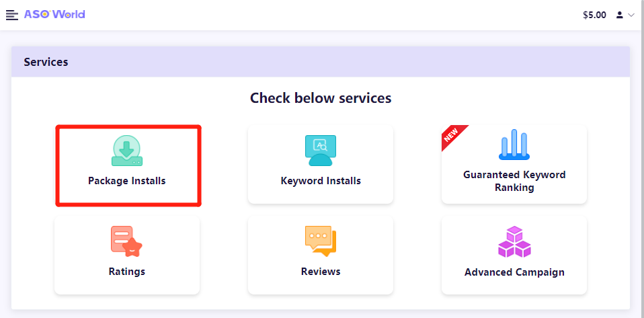Select the Keyword Installs label

pyautogui.click(x=321, y=181)
